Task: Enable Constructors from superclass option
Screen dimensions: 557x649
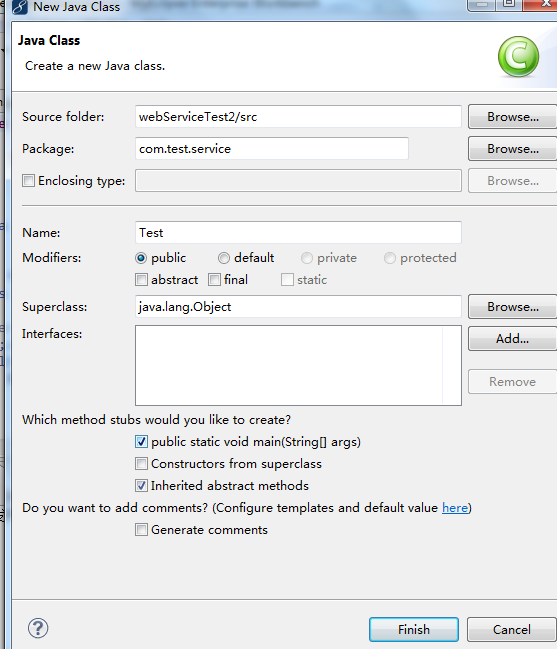Action: pyautogui.click(x=141, y=464)
